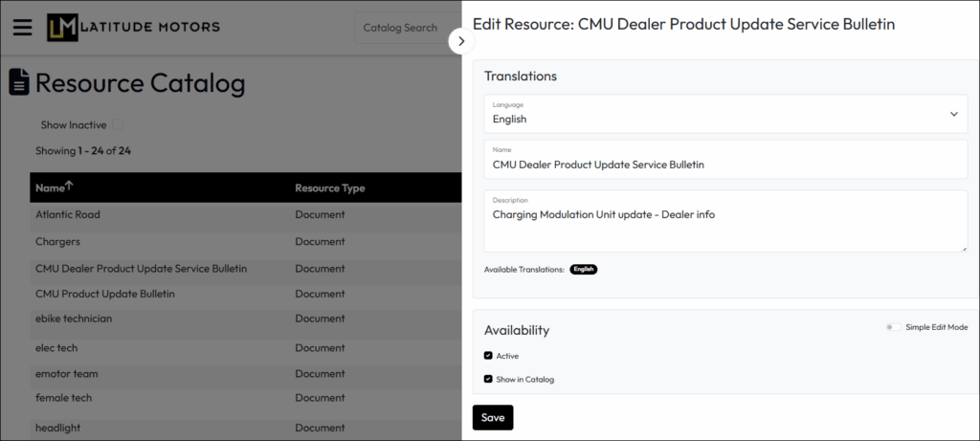The width and height of the screenshot is (980, 441).
Task: Save the resource changes
Action: point(493,418)
